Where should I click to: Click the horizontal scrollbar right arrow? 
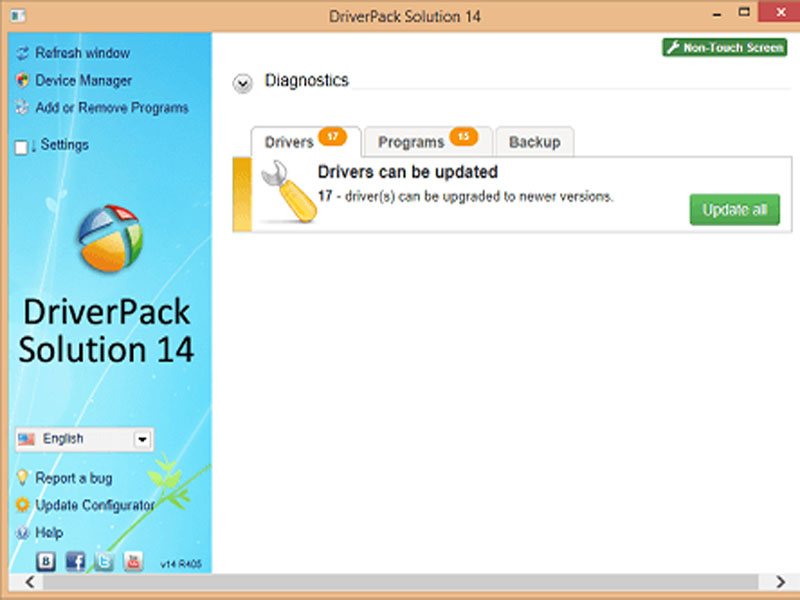(780, 582)
